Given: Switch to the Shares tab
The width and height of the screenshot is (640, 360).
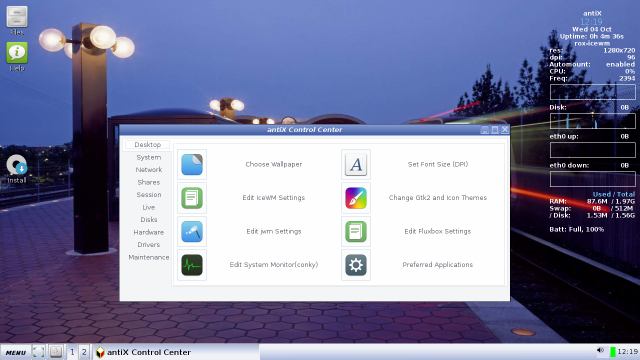Looking at the screenshot, I should 149,182.
